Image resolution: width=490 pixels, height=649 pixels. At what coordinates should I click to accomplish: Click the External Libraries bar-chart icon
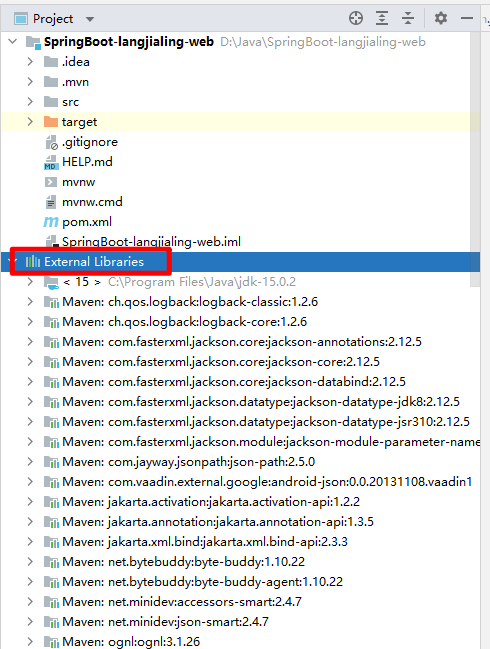(33, 262)
